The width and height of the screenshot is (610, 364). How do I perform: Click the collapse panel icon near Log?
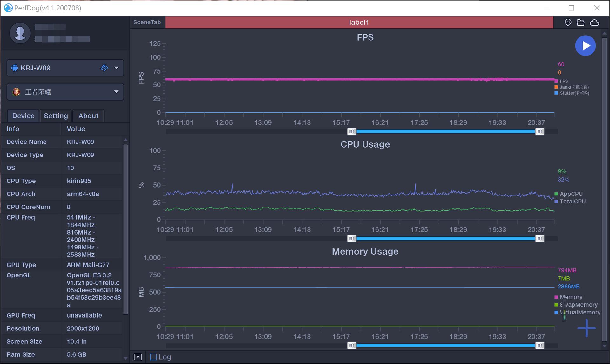click(x=138, y=357)
